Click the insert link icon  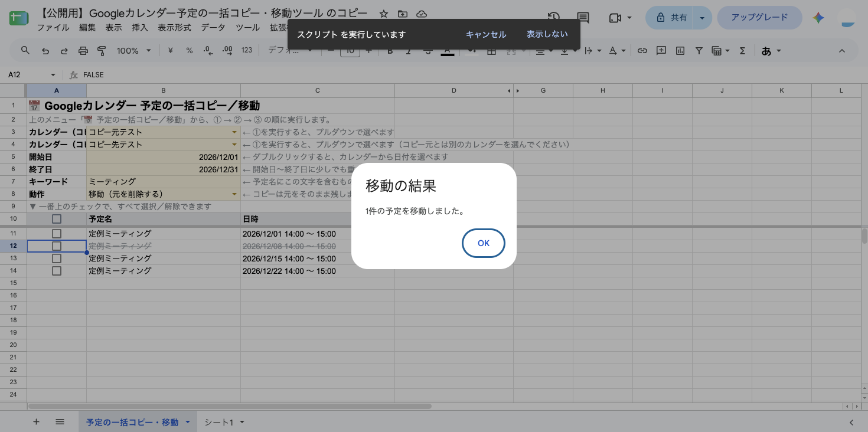pos(642,51)
